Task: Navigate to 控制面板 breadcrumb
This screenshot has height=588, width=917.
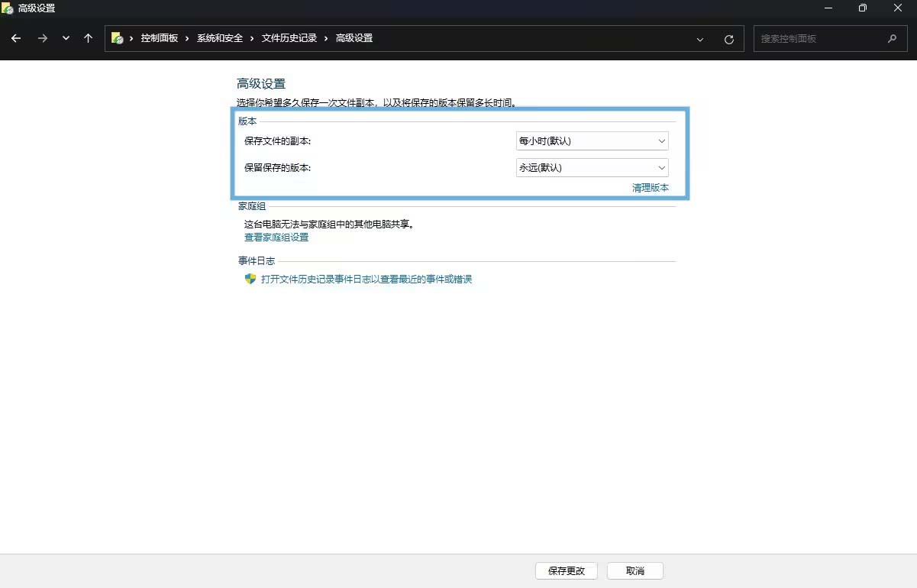Action: click(159, 38)
